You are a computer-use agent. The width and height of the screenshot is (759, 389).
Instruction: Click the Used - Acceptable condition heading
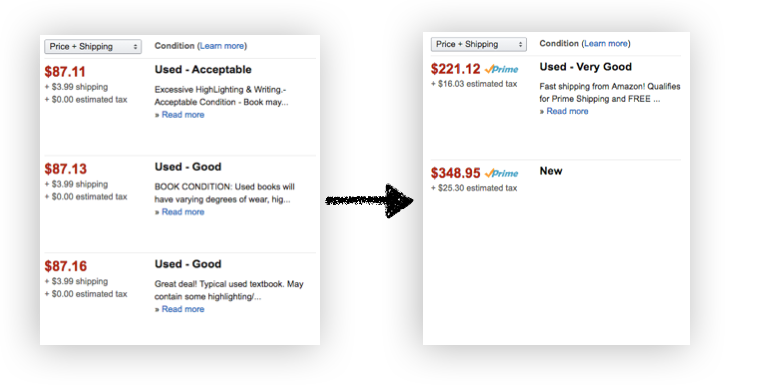point(203,70)
